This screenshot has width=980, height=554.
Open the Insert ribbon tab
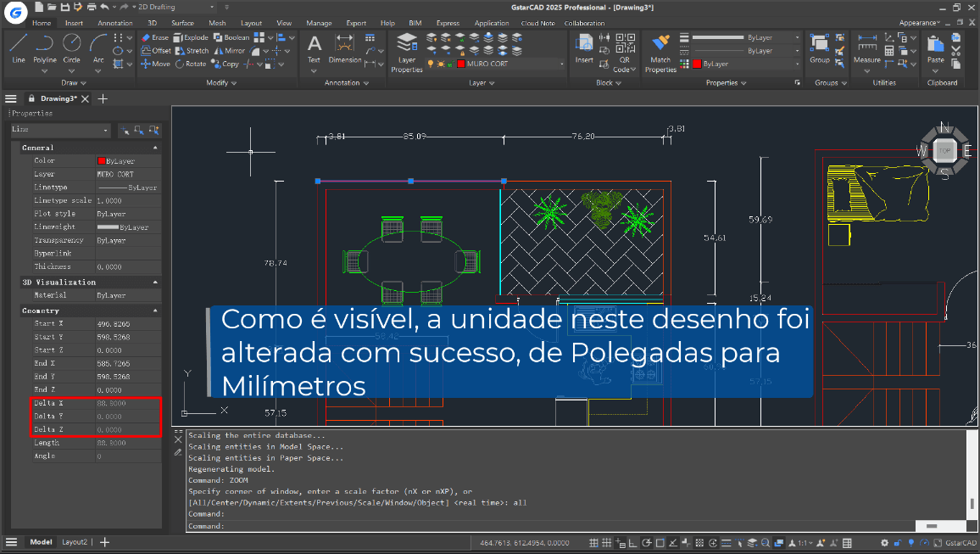tap(74, 23)
